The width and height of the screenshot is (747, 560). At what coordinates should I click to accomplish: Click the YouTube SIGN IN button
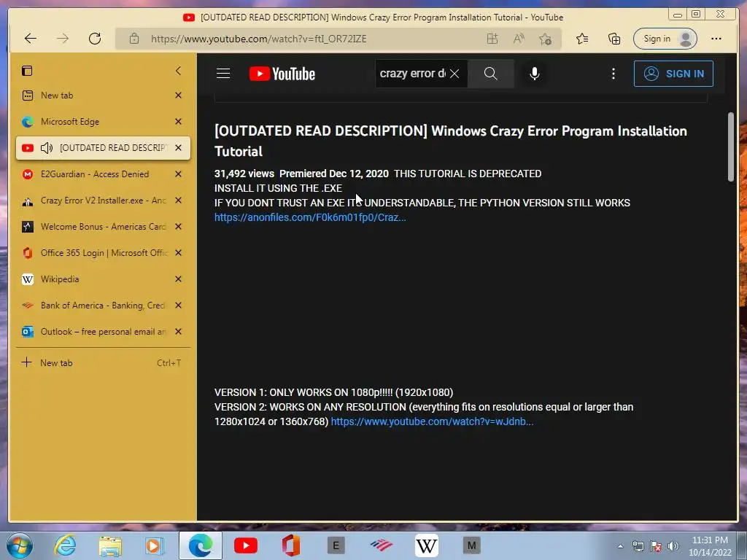click(x=673, y=74)
